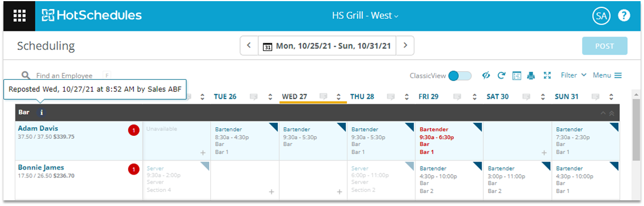Click the help question mark icon
644x206 pixels.
pyautogui.click(x=624, y=15)
